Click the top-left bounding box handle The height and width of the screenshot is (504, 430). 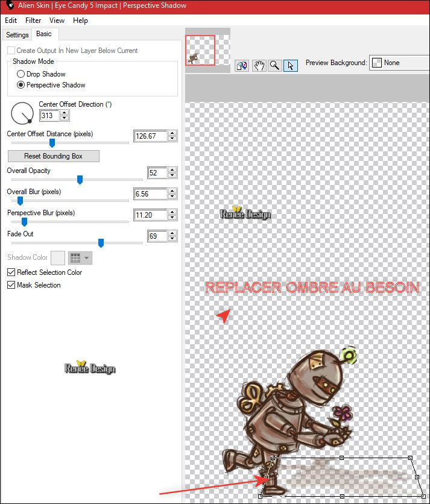click(x=273, y=458)
